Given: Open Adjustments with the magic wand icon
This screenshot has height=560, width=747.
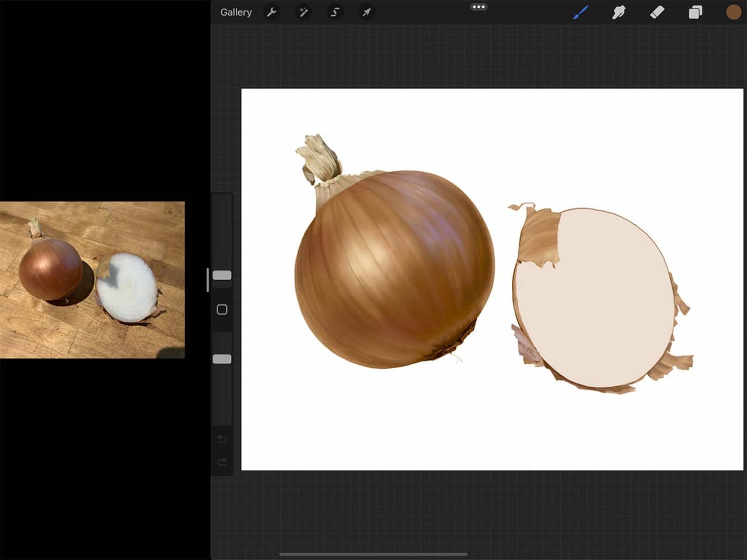Looking at the screenshot, I should [x=303, y=12].
